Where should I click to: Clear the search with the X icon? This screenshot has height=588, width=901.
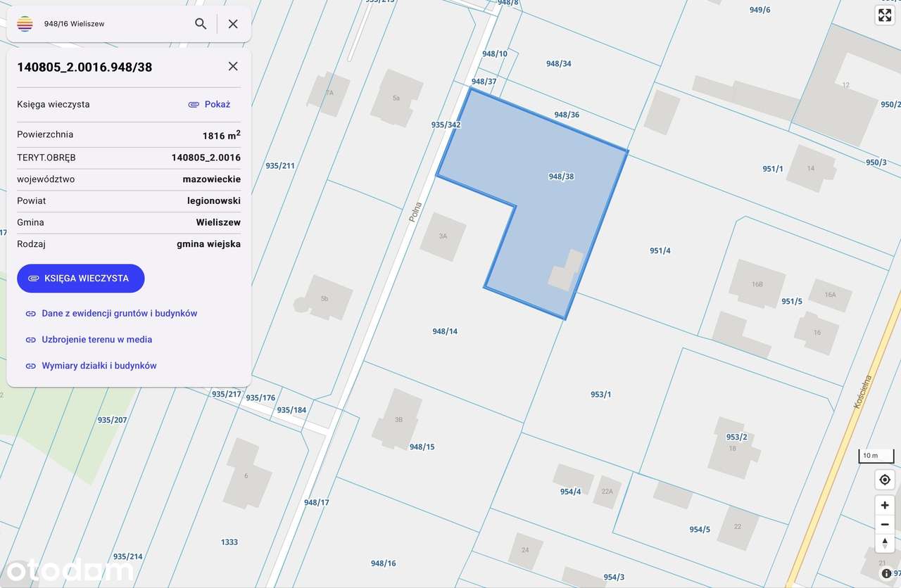coord(233,24)
